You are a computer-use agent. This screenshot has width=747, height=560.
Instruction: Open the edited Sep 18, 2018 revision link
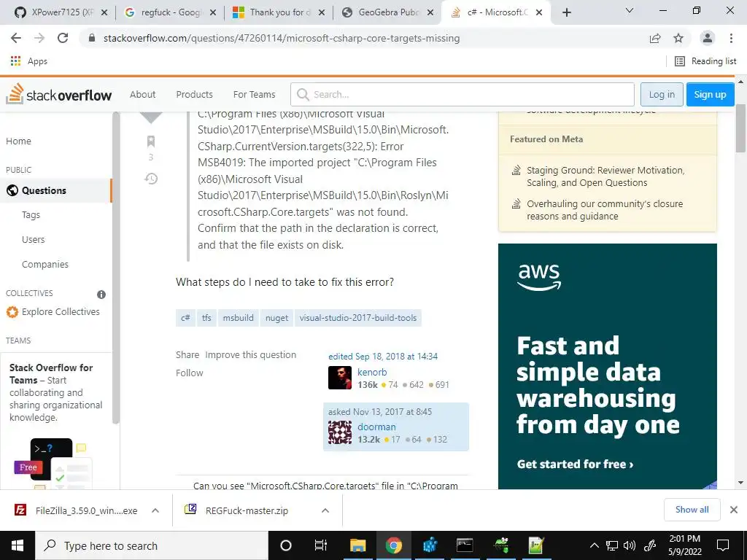(382, 356)
